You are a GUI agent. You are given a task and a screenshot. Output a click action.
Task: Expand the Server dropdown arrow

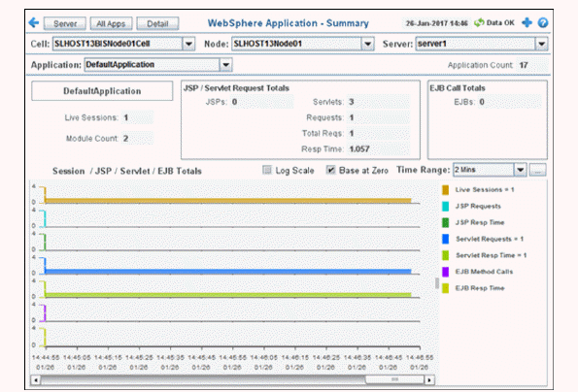(x=541, y=44)
